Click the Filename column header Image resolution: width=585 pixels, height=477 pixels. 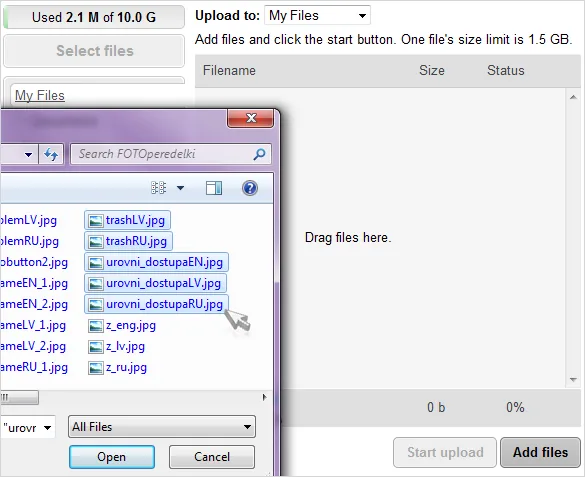tap(229, 70)
